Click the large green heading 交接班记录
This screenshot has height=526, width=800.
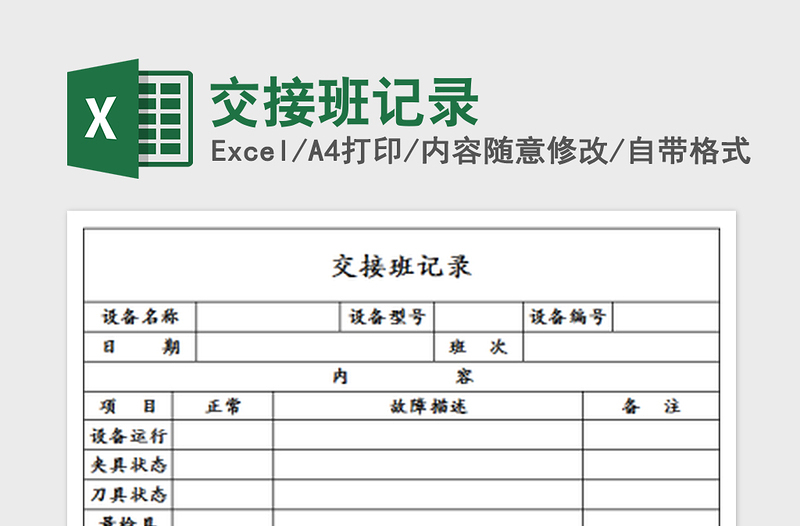344,102
